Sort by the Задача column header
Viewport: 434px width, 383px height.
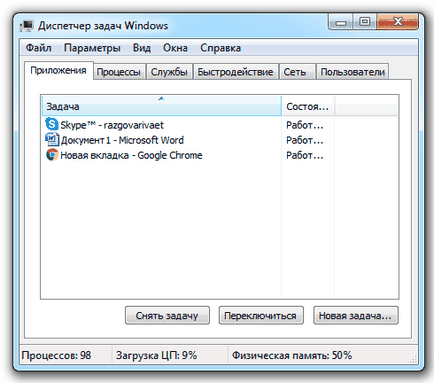(161, 106)
